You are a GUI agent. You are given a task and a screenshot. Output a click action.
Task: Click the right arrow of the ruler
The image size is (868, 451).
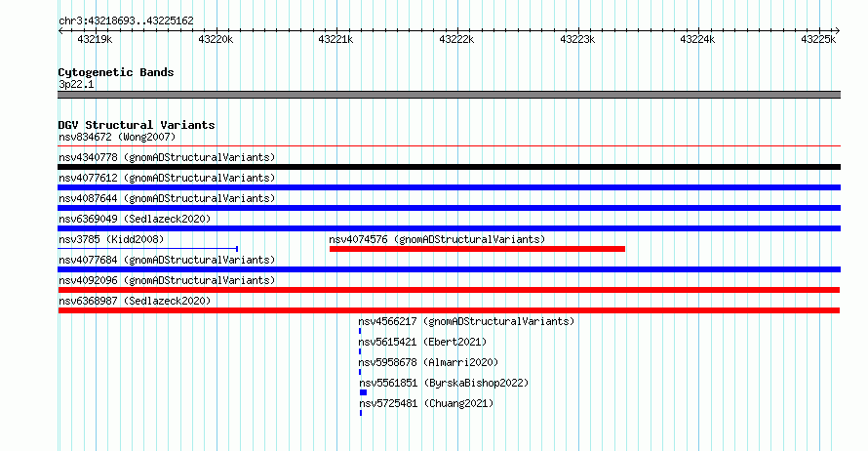tap(837, 31)
